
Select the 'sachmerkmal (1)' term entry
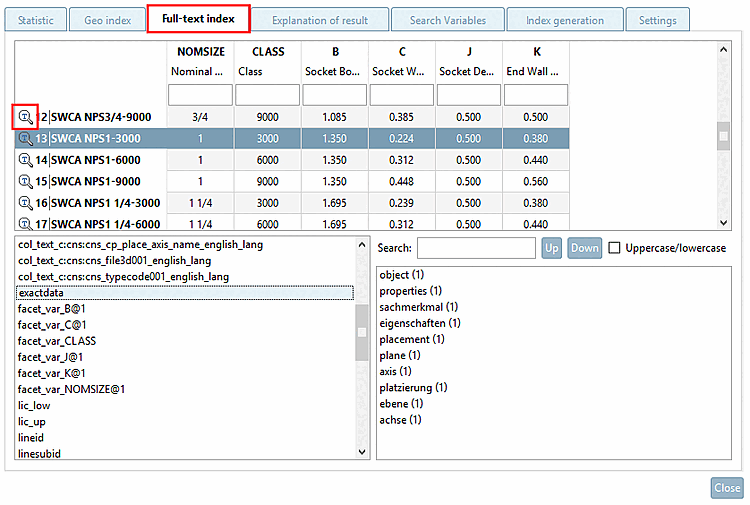[419, 307]
